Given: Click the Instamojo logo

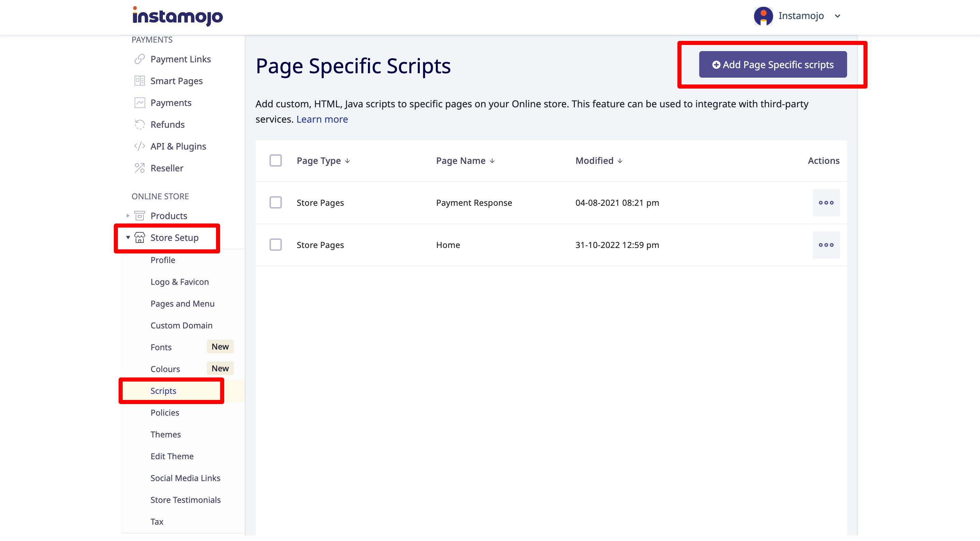Looking at the screenshot, I should tap(177, 16).
